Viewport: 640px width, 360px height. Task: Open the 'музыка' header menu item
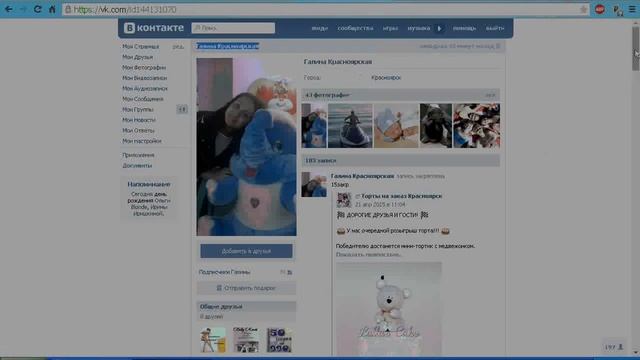[419, 28]
